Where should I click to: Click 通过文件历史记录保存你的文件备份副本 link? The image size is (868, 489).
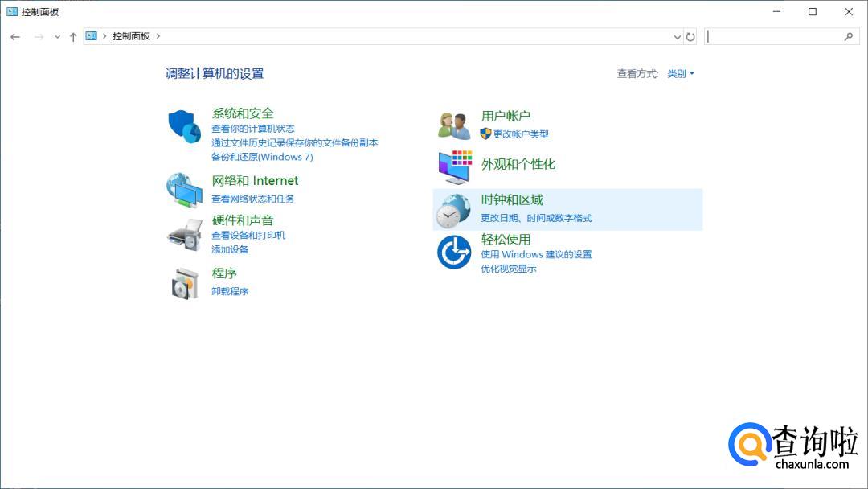(294, 143)
